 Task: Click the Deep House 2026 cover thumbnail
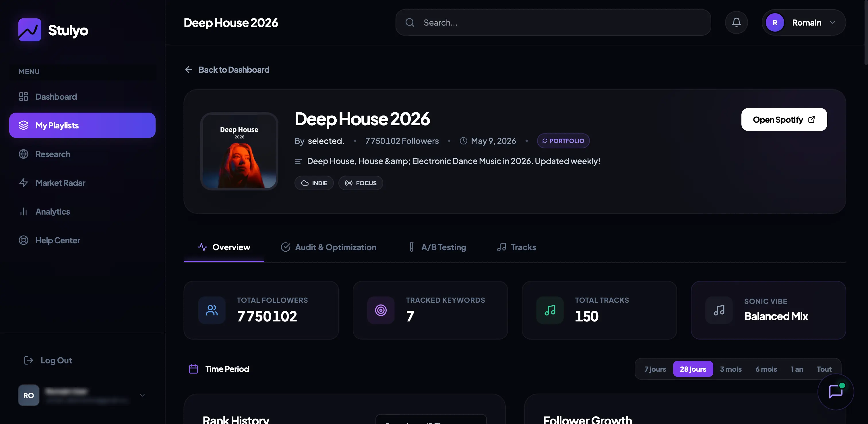point(239,151)
